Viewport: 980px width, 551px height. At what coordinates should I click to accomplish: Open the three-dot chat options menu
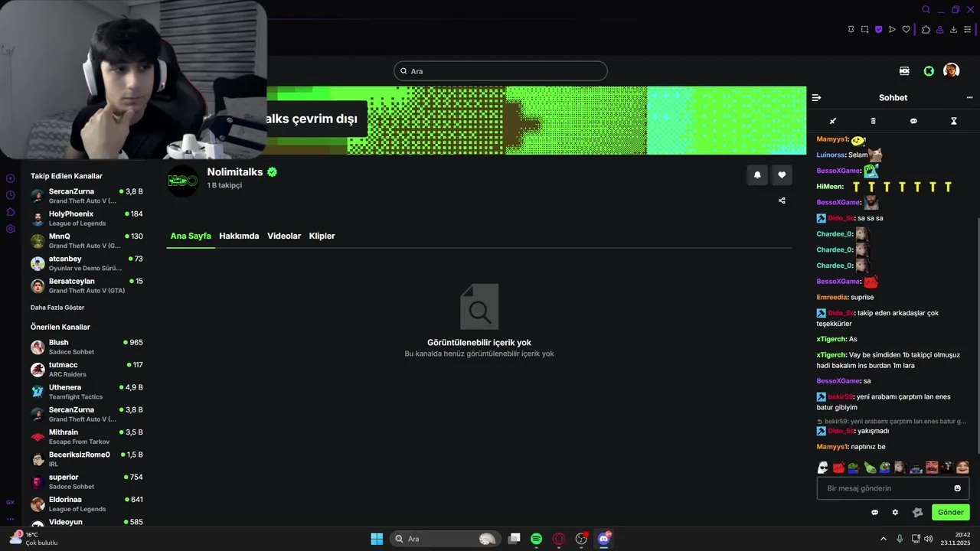pyautogui.click(x=969, y=98)
